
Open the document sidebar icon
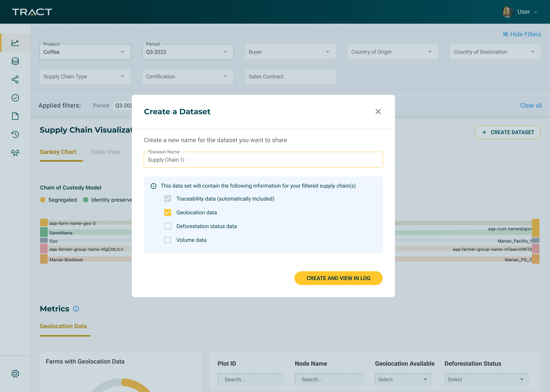click(x=15, y=116)
